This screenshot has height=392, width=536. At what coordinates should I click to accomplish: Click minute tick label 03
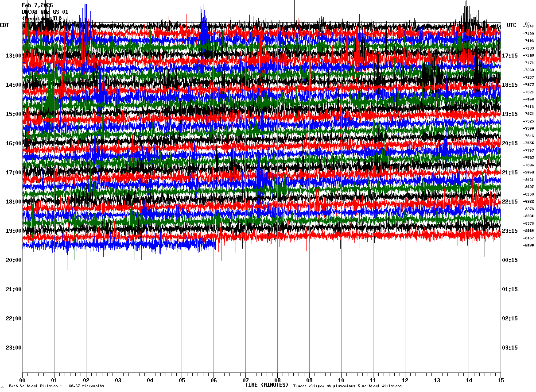tap(118, 380)
